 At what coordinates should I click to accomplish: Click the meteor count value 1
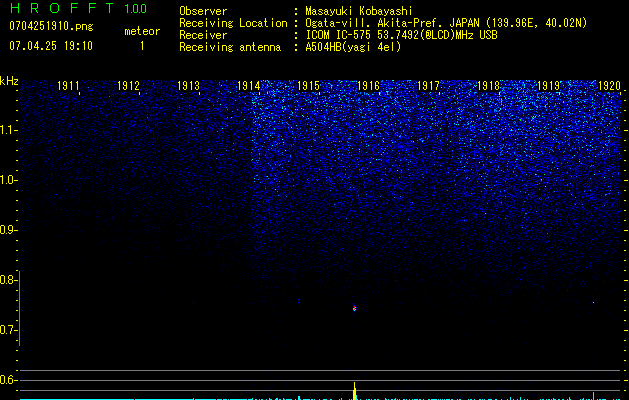142,46
